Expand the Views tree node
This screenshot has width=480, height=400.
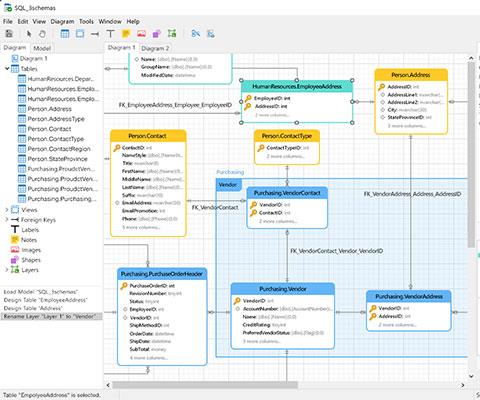coord(7,210)
